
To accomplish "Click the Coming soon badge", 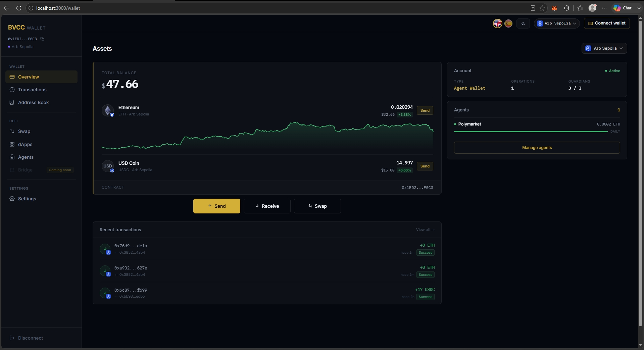I will 60,170.
